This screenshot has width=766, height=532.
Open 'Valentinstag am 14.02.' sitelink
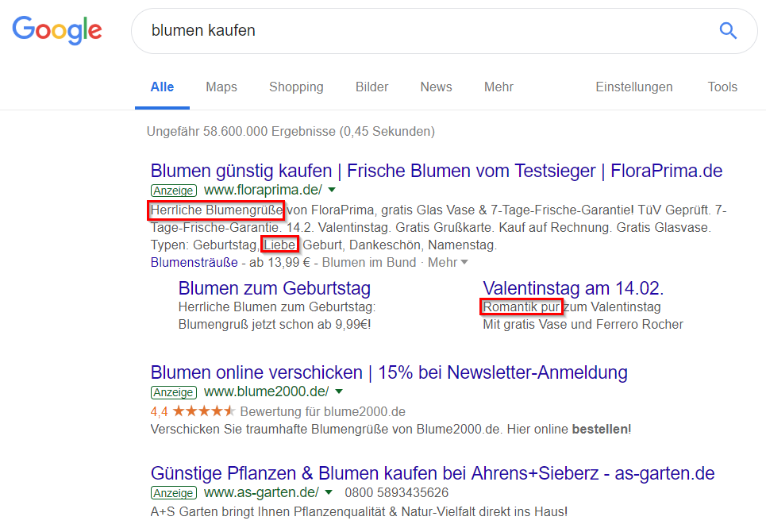(x=573, y=288)
